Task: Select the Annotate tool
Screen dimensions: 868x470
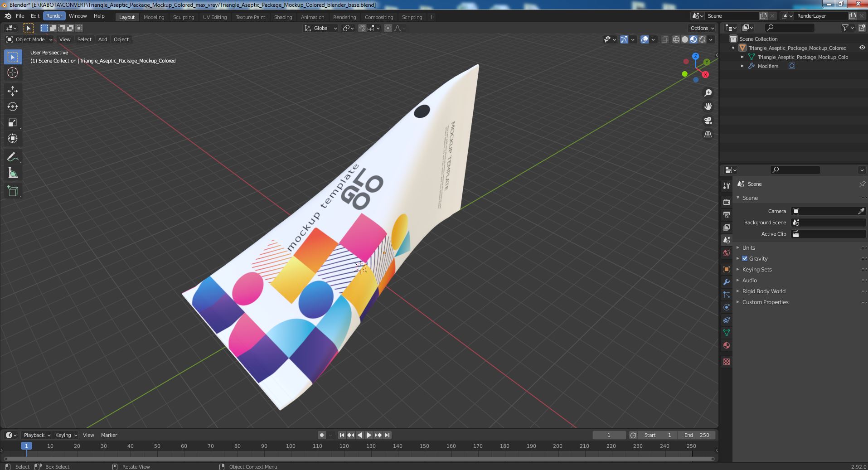Action: (13, 157)
